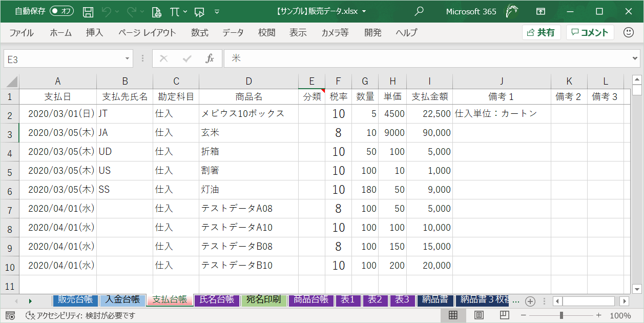Click the Search magnifier icon
The height and width of the screenshot is (323, 644).
pos(419,11)
